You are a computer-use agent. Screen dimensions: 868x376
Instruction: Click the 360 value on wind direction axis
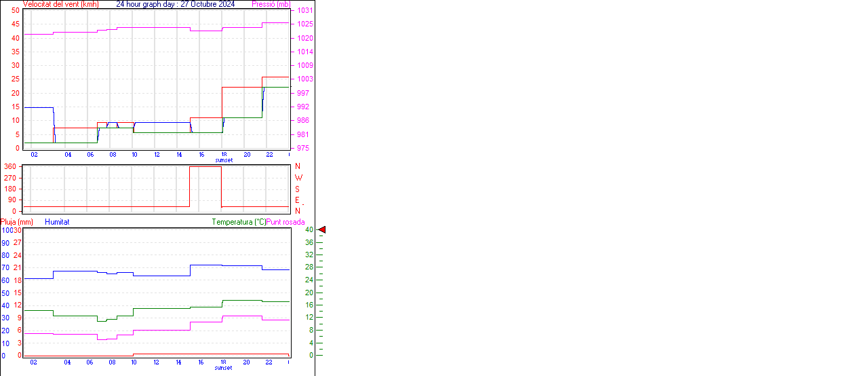(x=10, y=166)
